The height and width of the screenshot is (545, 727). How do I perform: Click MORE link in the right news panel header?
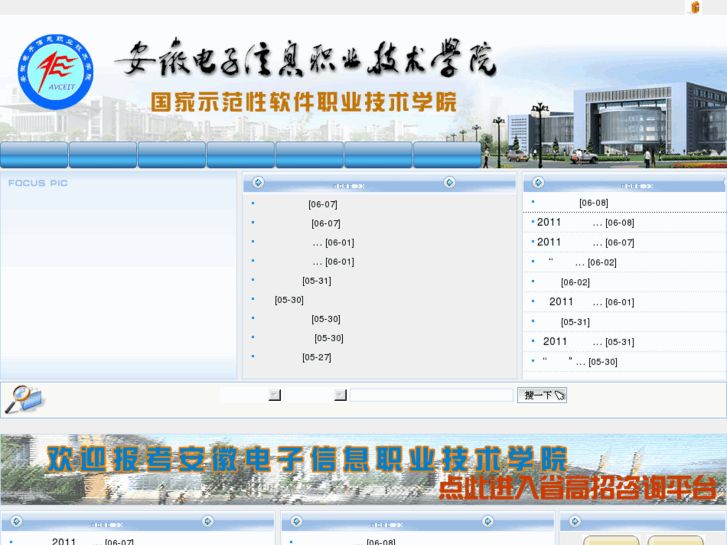[638, 186]
